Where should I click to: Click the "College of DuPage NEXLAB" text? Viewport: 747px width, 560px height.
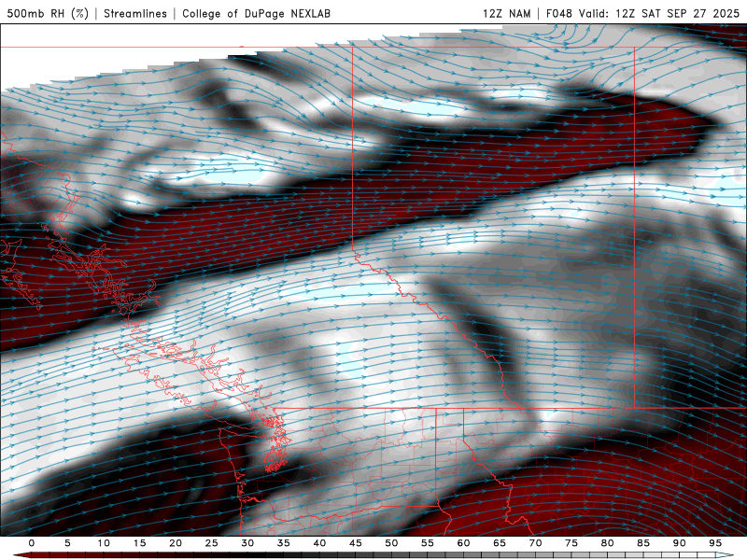coord(256,13)
